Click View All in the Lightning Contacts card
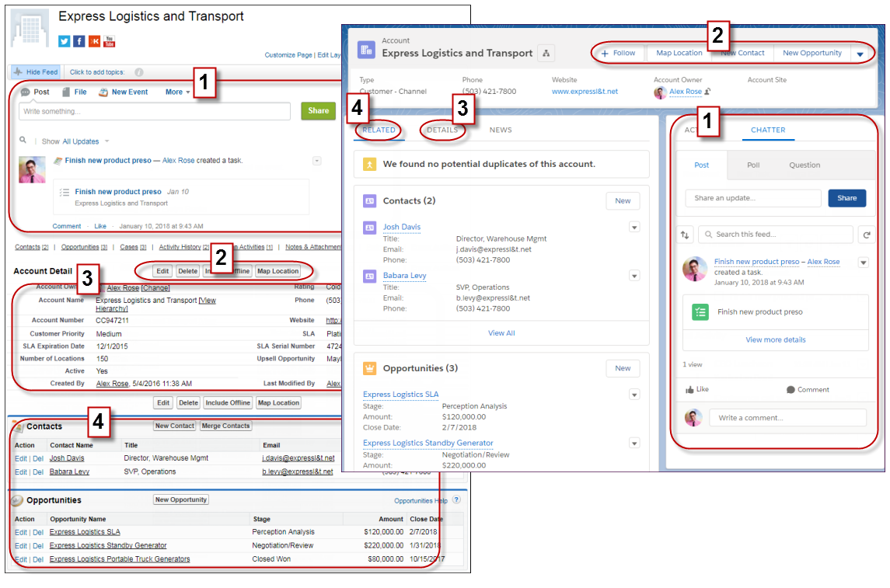Screen dimensions: 890x588 point(502,333)
